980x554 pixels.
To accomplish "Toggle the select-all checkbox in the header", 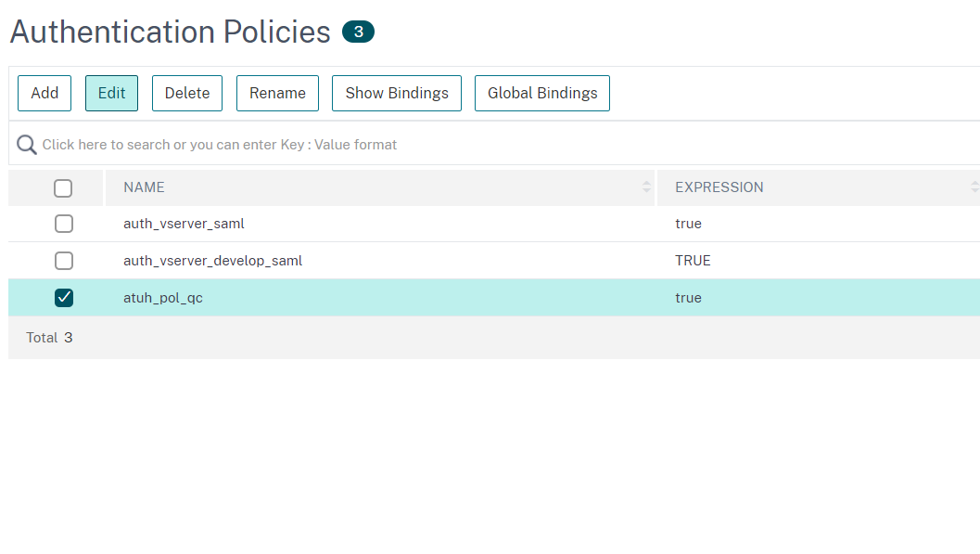I will pyautogui.click(x=63, y=188).
